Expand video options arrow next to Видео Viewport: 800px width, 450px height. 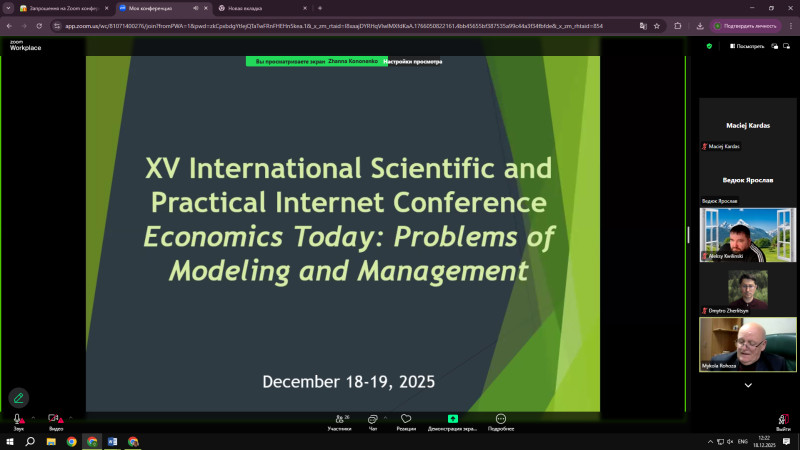72,417
